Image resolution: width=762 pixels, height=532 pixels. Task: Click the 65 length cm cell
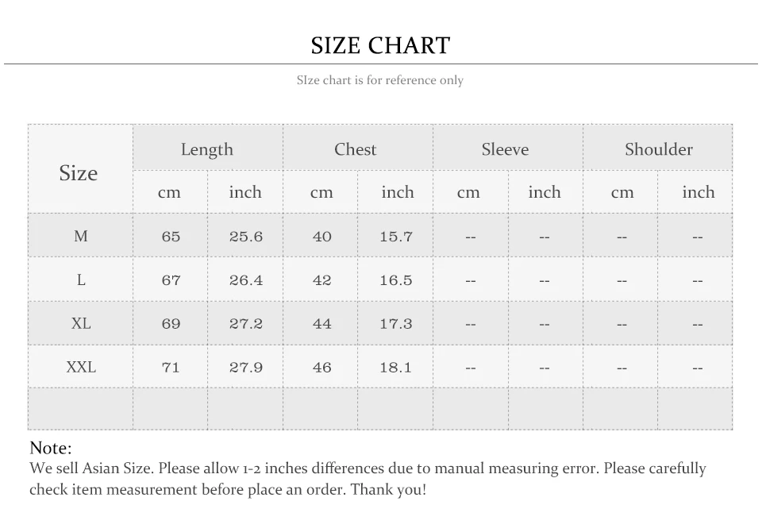point(171,237)
